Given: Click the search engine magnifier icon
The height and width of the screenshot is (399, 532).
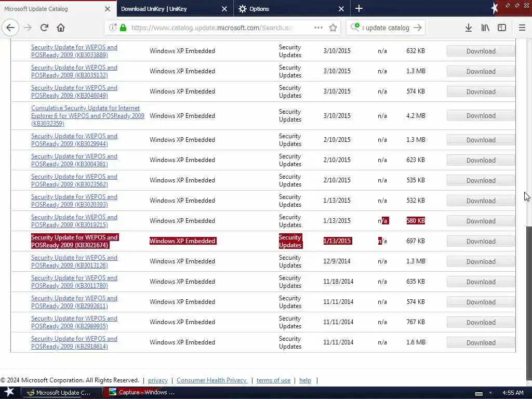Looking at the screenshot, I should click(x=355, y=27).
